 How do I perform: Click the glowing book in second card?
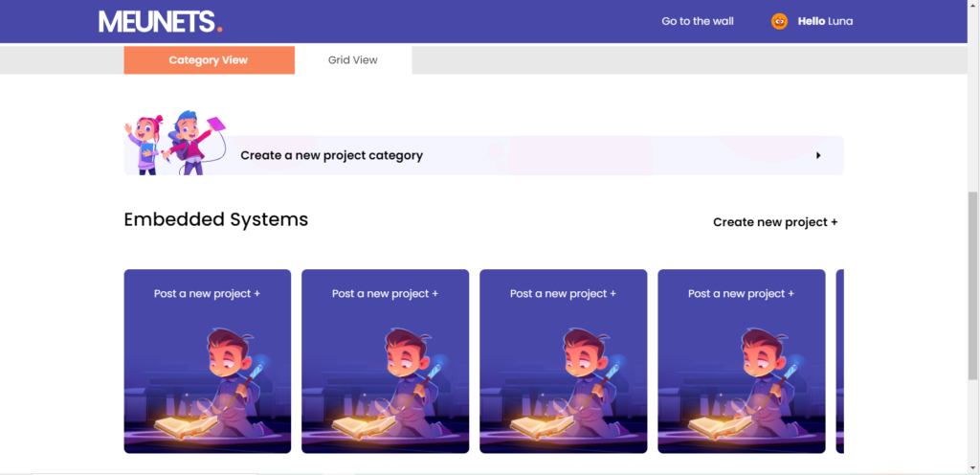click(x=364, y=427)
